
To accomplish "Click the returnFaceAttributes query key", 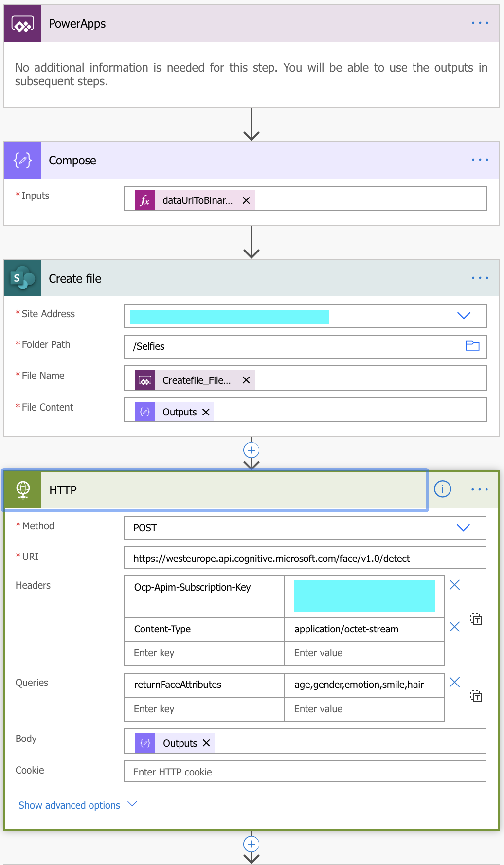I will coord(204,685).
